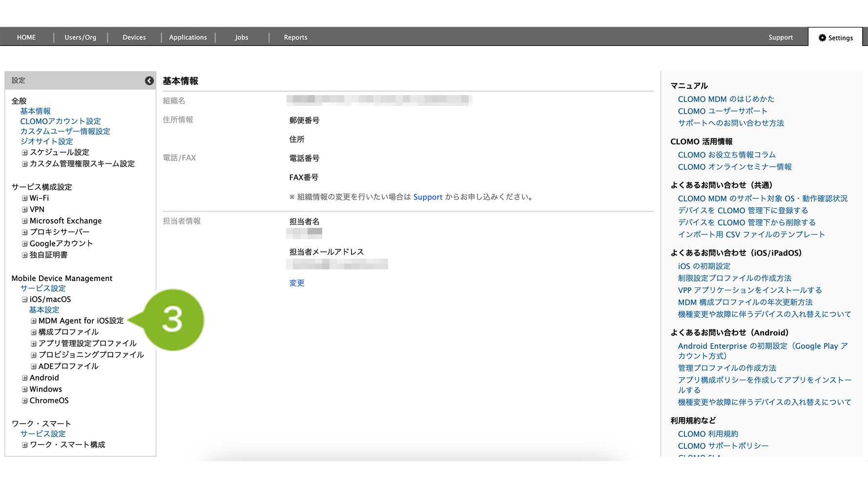The image size is (868, 488).
Task: Open the Devices menu
Action: pyautogui.click(x=134, y=38)
